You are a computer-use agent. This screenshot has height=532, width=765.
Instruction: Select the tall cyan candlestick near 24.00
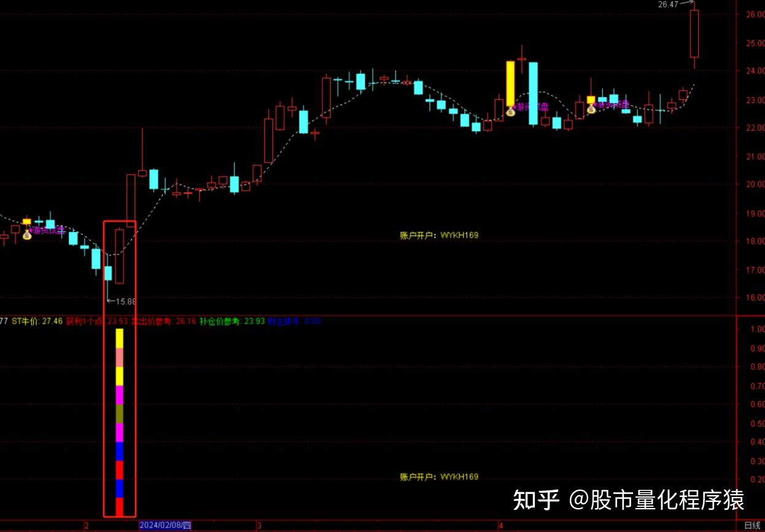tap(534, 93)
